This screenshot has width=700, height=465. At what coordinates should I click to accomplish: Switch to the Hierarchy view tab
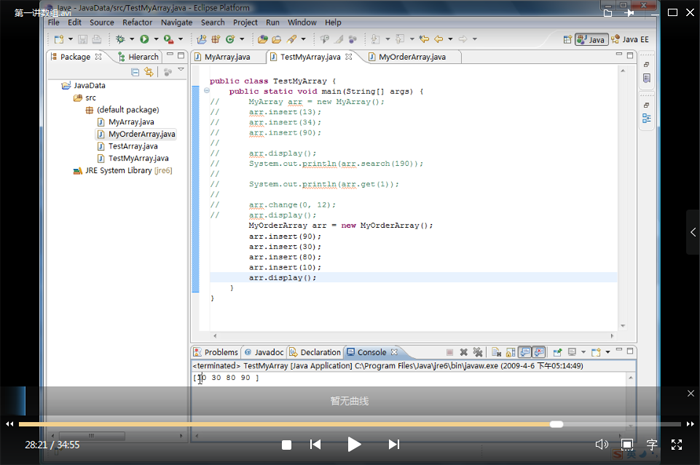click(138, 57)
